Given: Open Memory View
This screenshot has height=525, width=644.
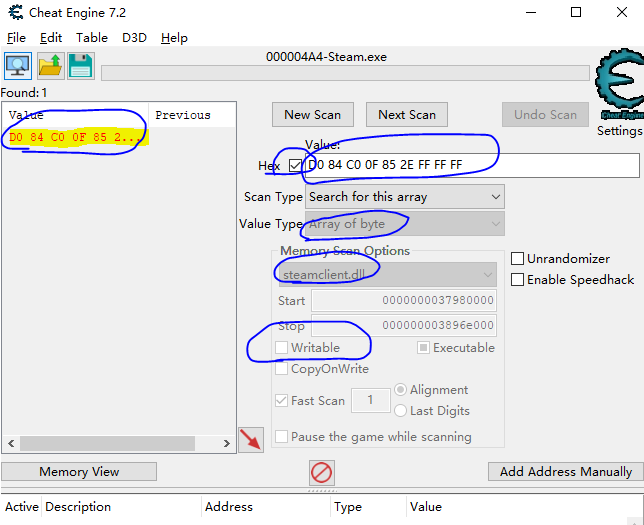Looking at the screenshot, I should (x=79, y=472).
